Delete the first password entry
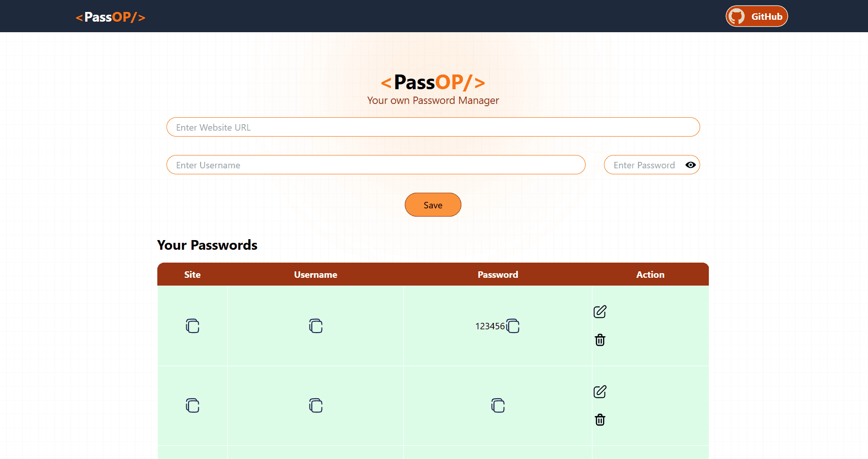The height and width of the screenshot is (459, 868). tap(599, 340)
